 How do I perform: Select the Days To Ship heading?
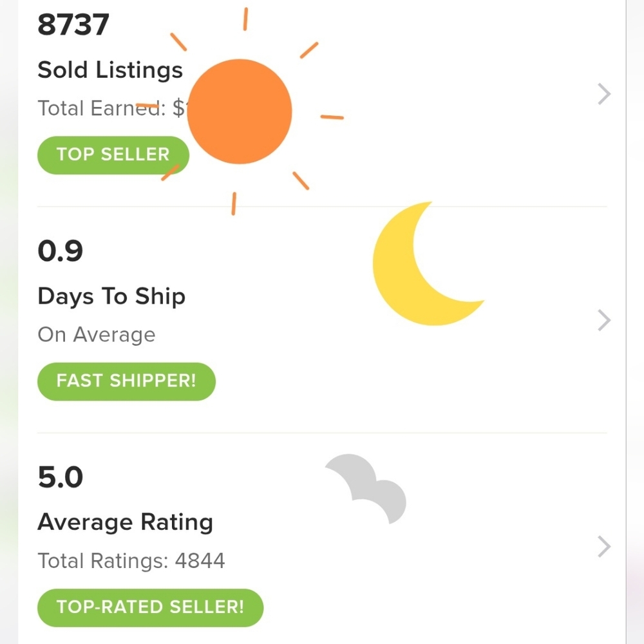click(x=111, y=296)
